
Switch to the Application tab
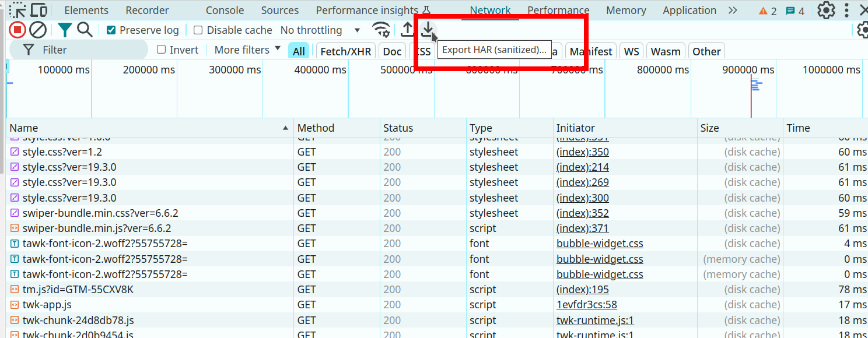coord(689,10)
